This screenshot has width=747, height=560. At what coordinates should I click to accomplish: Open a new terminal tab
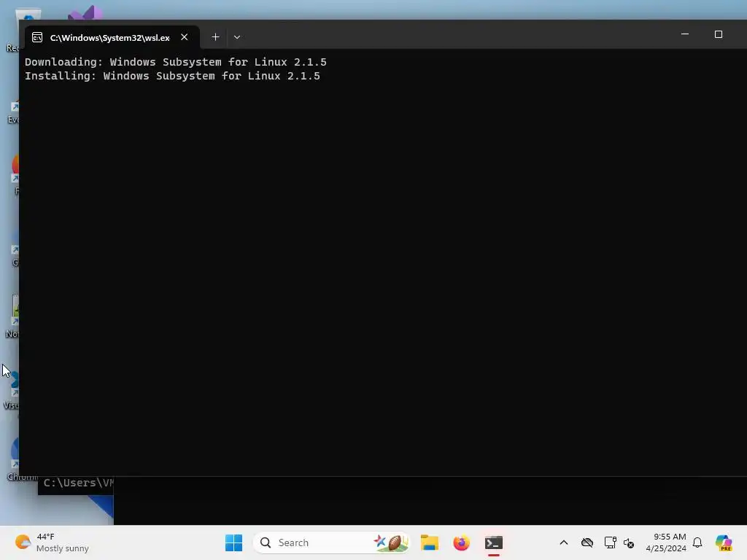coord(215,37)
